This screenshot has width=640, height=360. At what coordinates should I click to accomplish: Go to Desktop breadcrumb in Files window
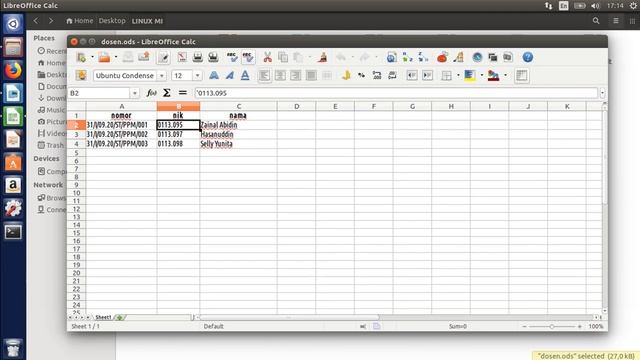click(112, 21)
